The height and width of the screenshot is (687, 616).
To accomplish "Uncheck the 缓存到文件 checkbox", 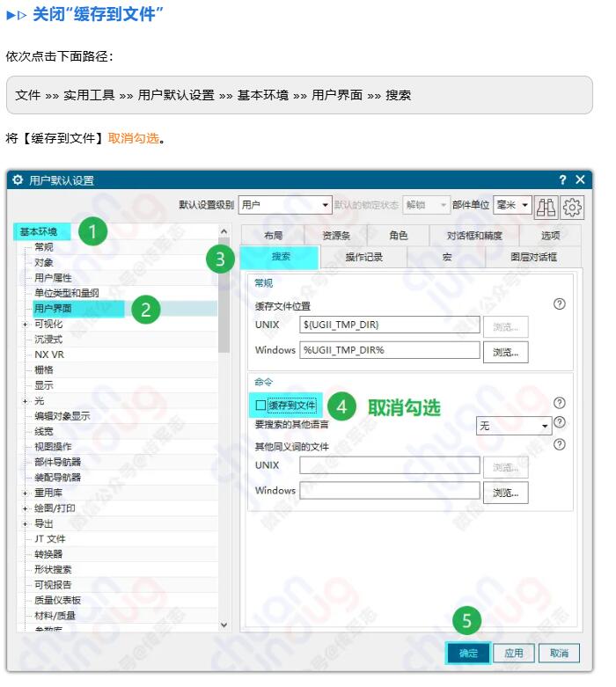I will [260, 406].
